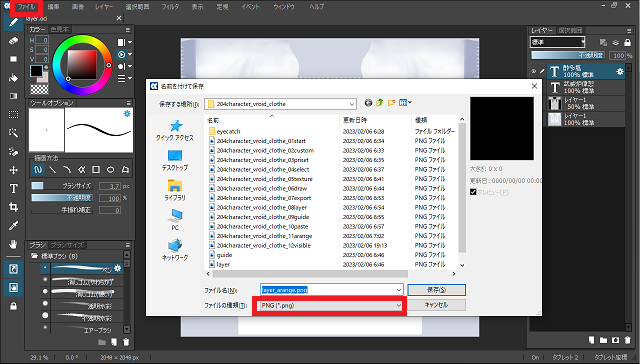Select the Bucket fill tool
Viewport: 640px width, 364px height.
click(13, 78)
